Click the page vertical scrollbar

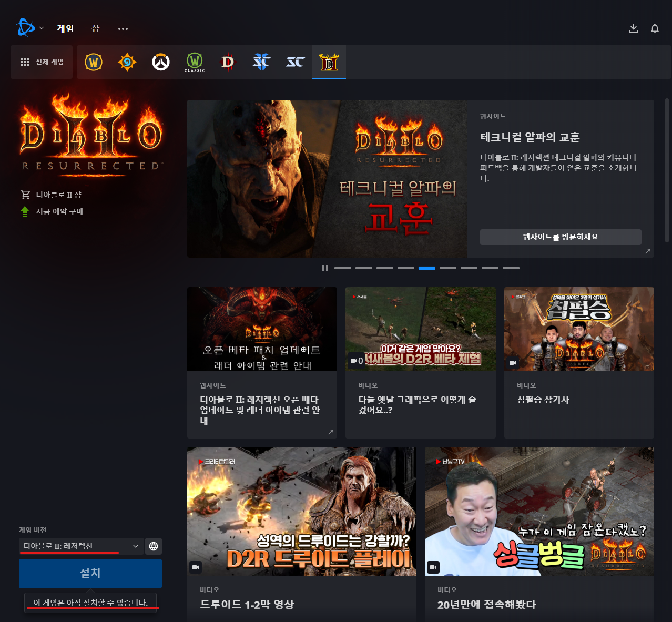[667, 170]
